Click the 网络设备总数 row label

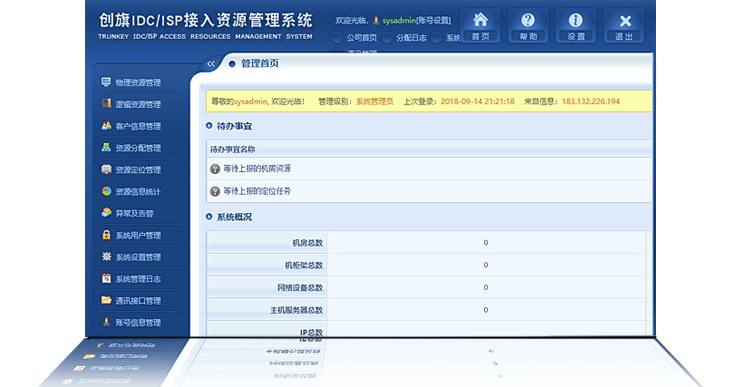[300, 288]
